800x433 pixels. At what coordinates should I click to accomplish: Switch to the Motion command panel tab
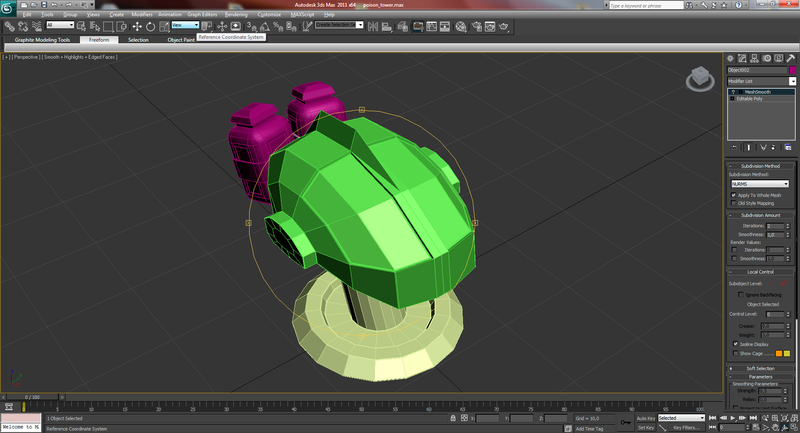coord(766,59)
